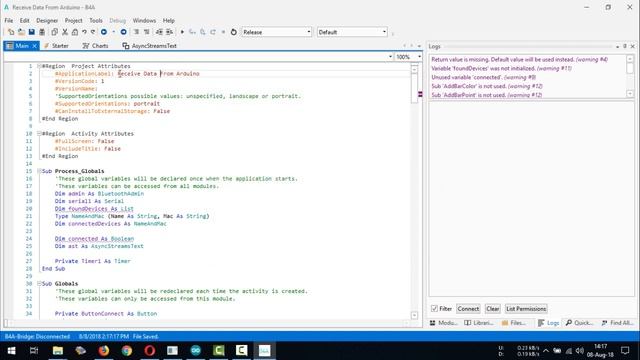Open the Tools menu

tap(96, 20)
